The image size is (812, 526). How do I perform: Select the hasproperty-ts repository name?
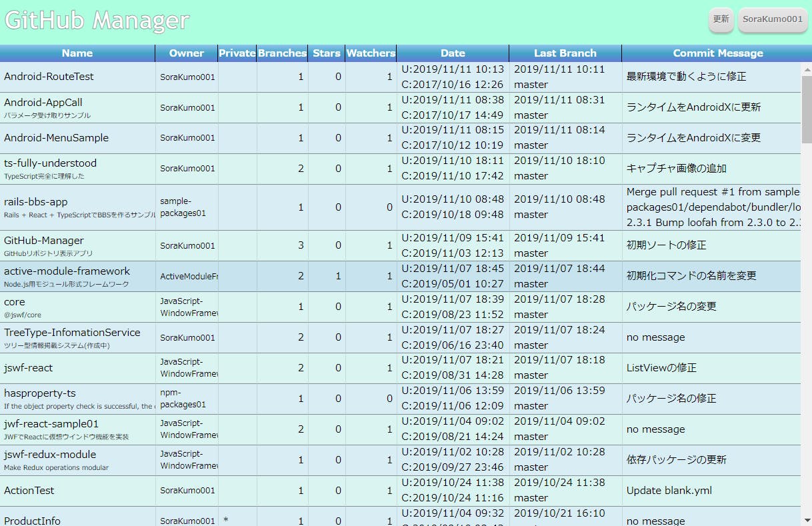40,393
